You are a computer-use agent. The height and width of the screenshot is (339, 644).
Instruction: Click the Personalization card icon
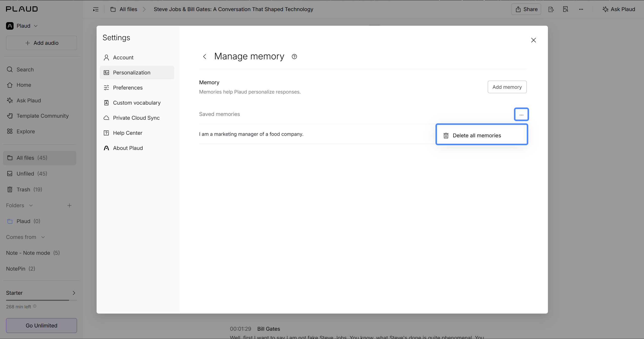click(106, 73)
